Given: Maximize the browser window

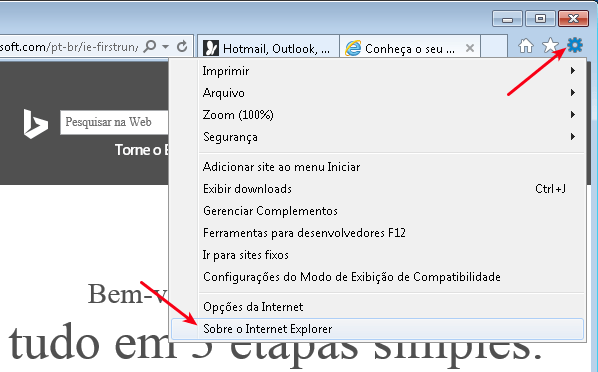Looking at the screenshot, I should click(540, 19).
